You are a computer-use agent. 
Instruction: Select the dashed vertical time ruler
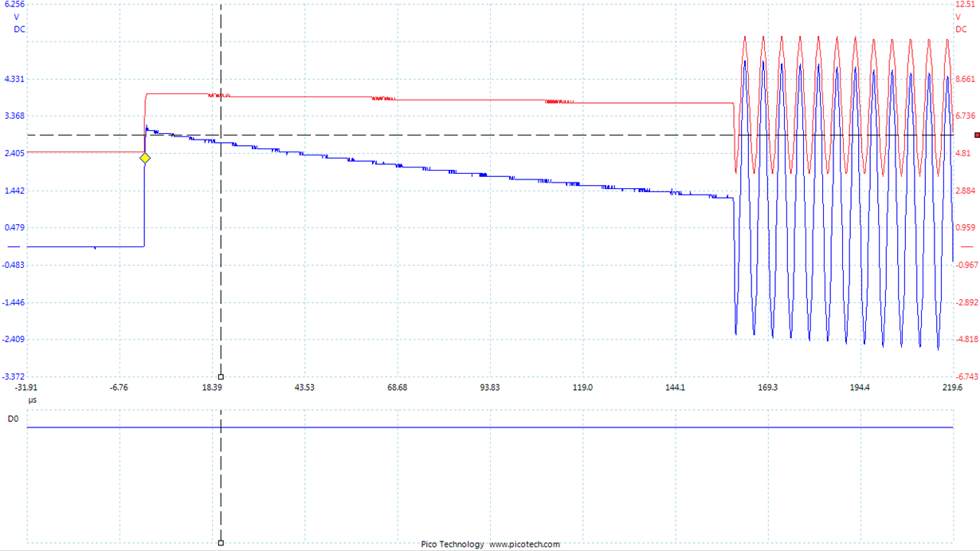220,239
